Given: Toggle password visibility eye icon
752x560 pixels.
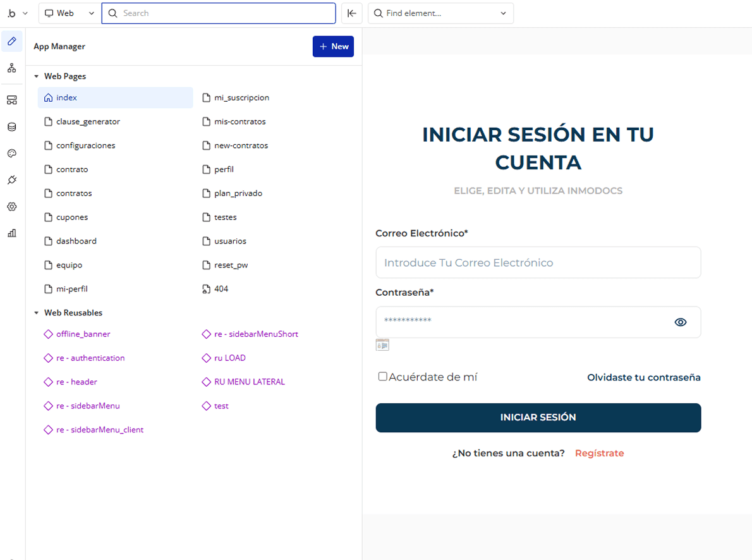Looking at the screenshot, I should [x=680, y=322].
